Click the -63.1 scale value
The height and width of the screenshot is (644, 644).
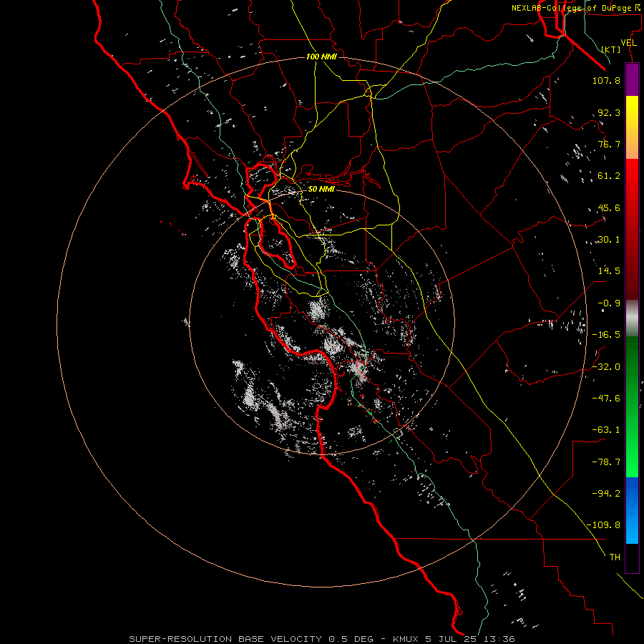pyautogui.click(x=606, y=430)
